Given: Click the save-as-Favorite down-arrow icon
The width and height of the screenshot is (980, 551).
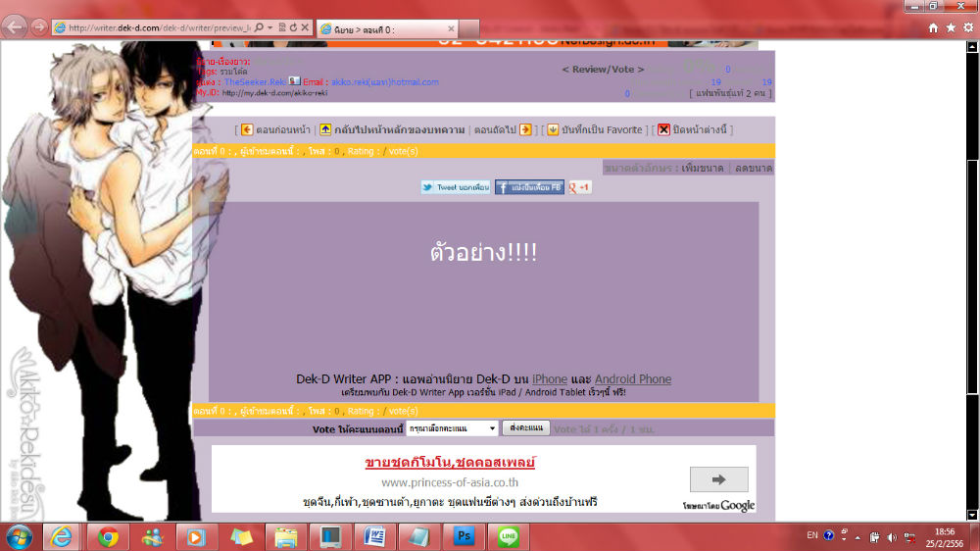Looking at the screenshot, I should pos(553,129).
